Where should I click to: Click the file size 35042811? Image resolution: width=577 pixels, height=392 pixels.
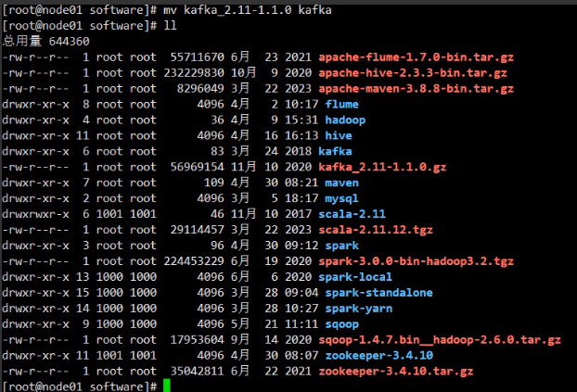point(198,372)
